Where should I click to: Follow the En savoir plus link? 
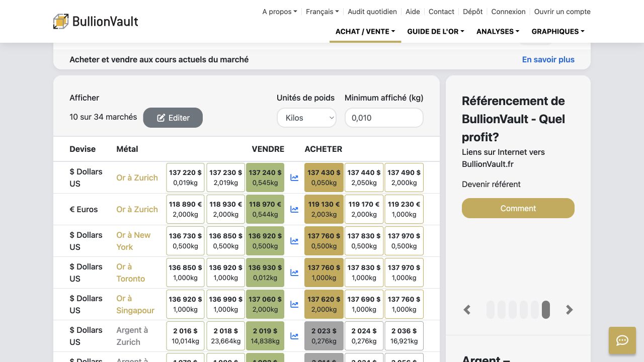(548, 59)
